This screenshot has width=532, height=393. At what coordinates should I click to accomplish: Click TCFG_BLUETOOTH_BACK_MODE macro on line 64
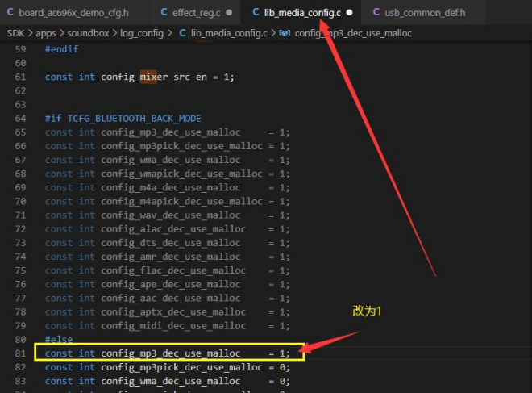point(134,119)
